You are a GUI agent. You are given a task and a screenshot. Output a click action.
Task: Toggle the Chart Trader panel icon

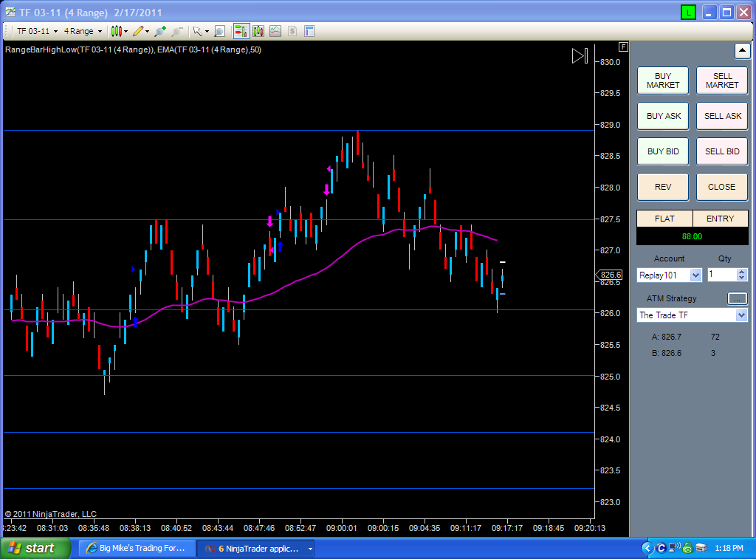tap(241, 31)
